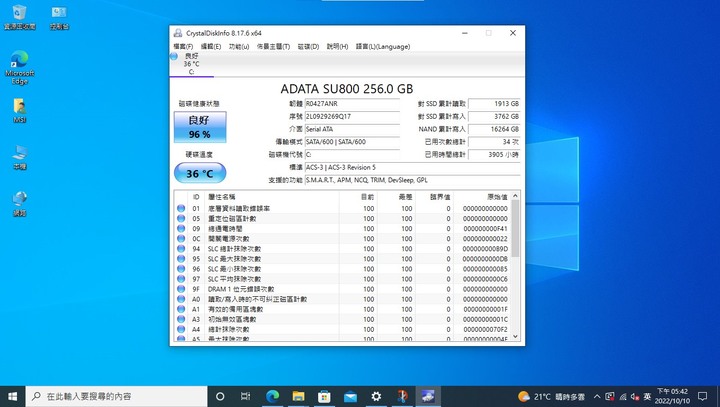Open Microsoft Store from the taskbar
Screen dimensions: 720x407
324,396
